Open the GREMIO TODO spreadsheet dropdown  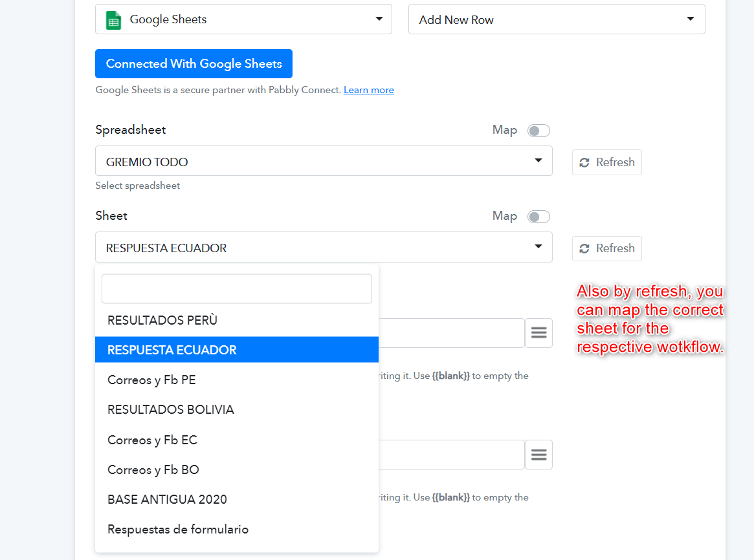point(324,161)
